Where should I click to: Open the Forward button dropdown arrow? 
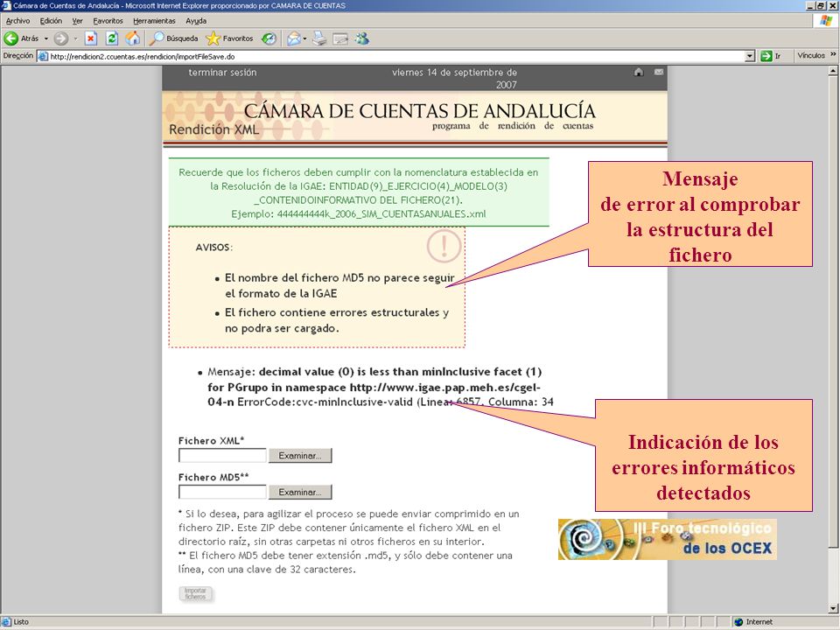75,38
